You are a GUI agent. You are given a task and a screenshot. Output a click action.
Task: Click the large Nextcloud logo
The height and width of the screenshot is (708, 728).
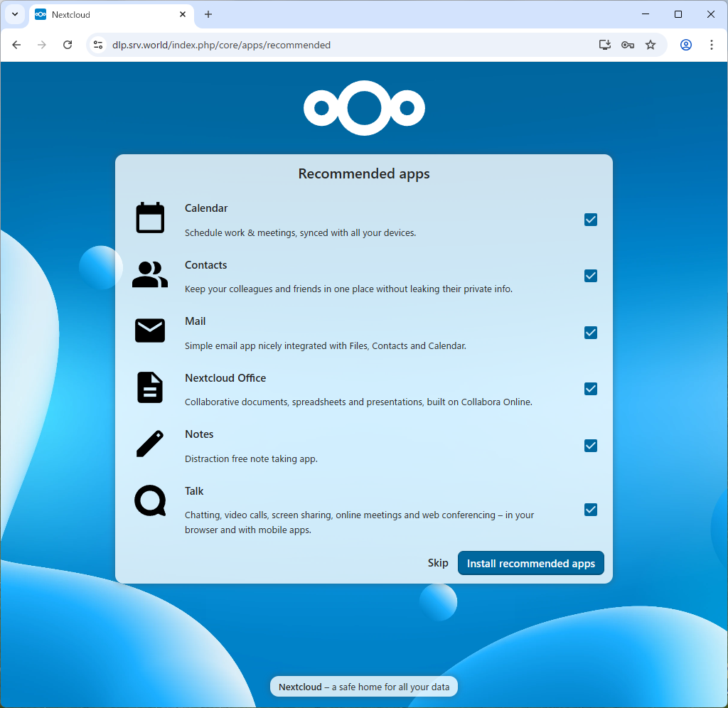[x=364, y=108]
